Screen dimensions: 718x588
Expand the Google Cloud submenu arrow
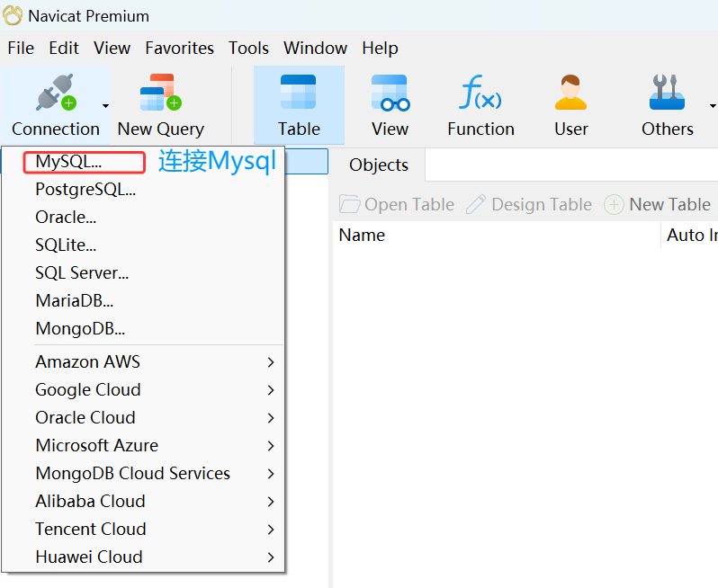click(x=271, y=390)
